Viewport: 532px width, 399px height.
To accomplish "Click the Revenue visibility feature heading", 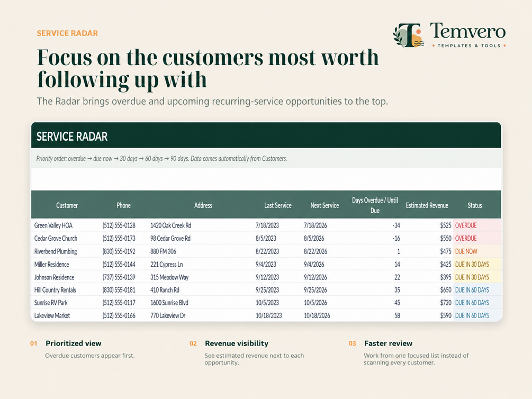I will point(237,343).
